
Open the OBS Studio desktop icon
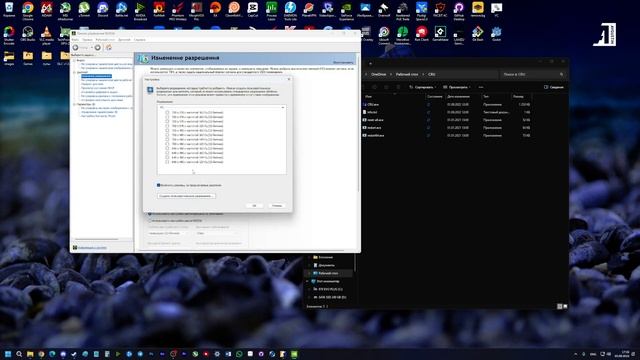click(x=28, y=32)
